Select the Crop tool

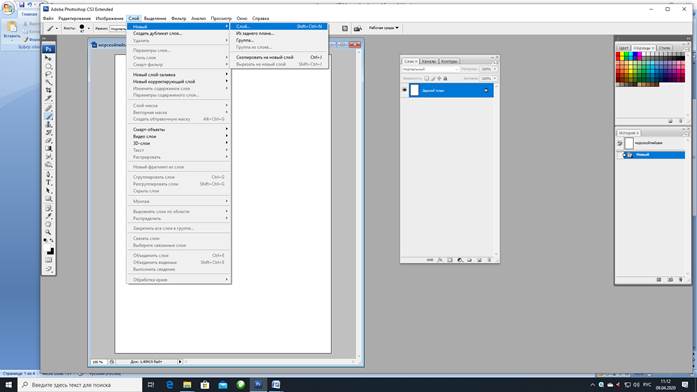point(48,90)
